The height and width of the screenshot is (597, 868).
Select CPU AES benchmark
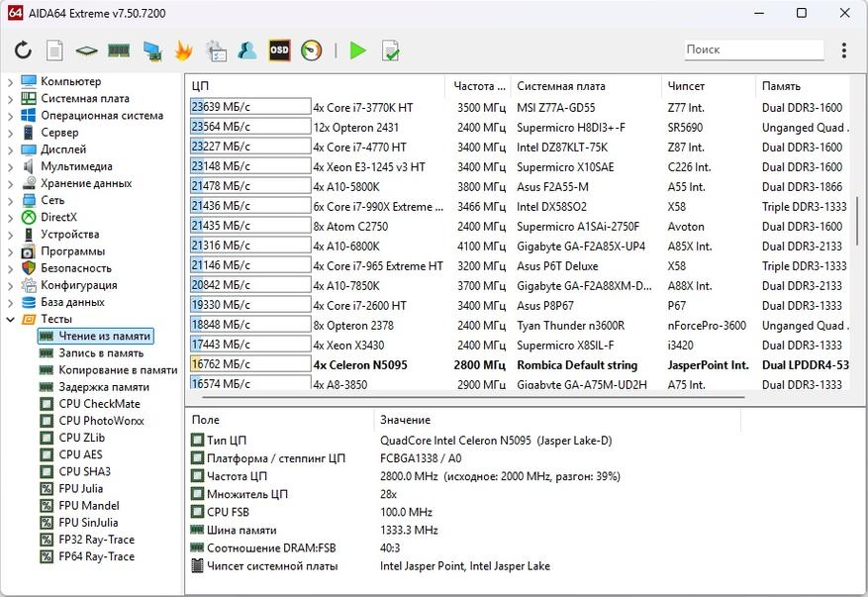(x=80, y=455)
